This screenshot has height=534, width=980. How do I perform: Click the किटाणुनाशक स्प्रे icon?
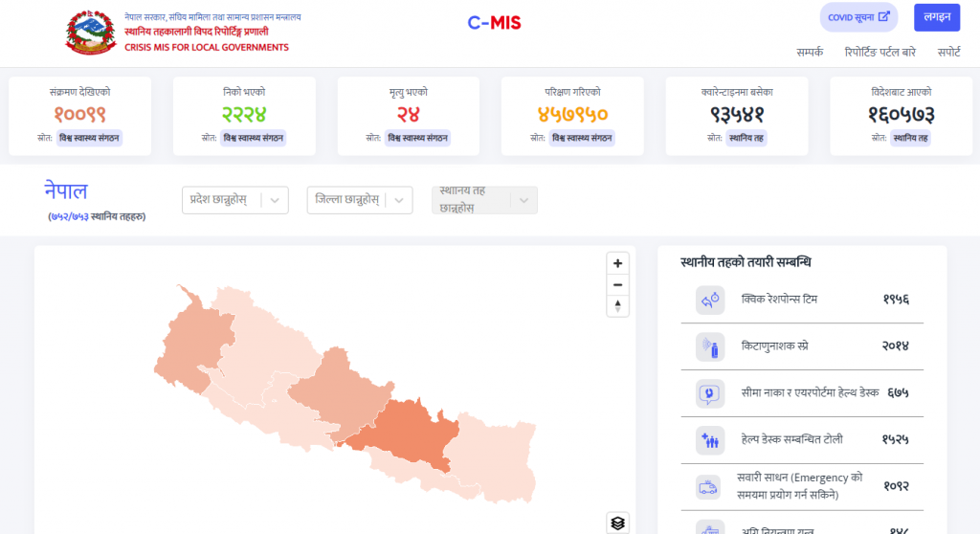click(710, 345)
